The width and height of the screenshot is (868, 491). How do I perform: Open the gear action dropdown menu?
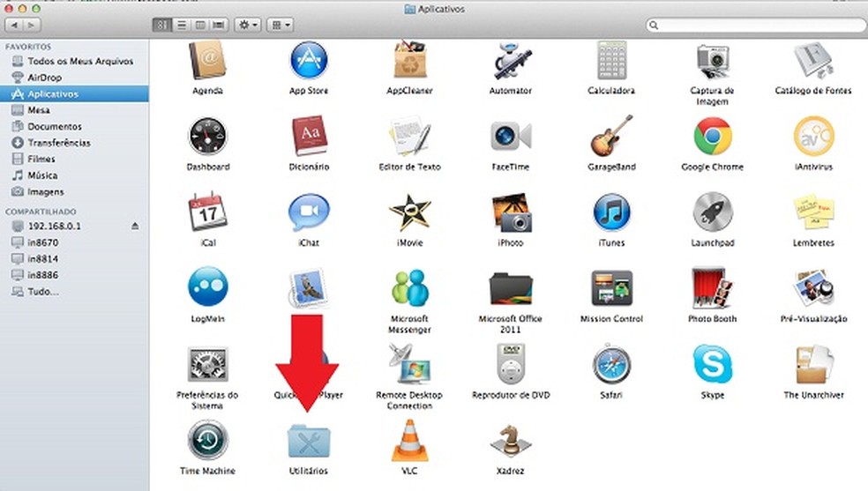click(248, 25)
